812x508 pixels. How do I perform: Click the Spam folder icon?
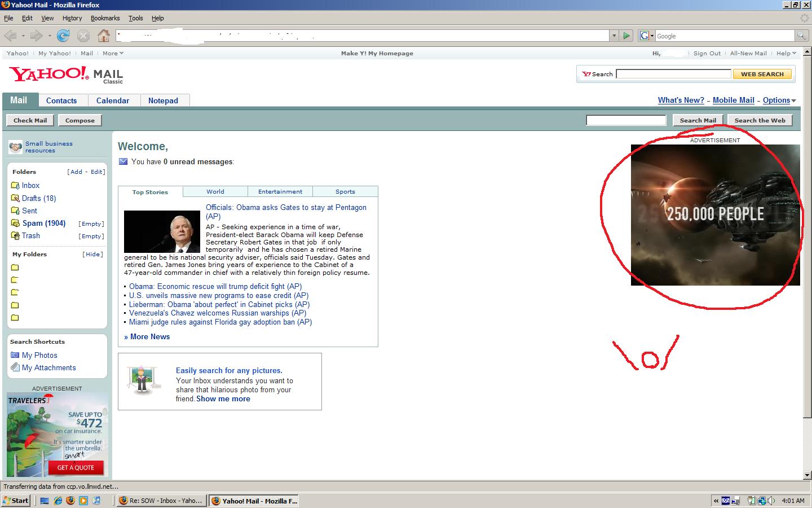pyautogui.click(x=15, y=223)
